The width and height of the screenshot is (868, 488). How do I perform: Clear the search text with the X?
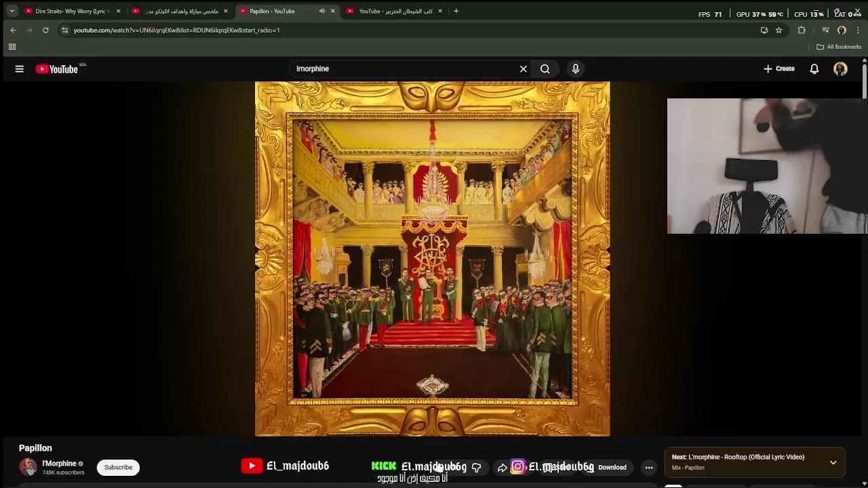pos(524,68)
